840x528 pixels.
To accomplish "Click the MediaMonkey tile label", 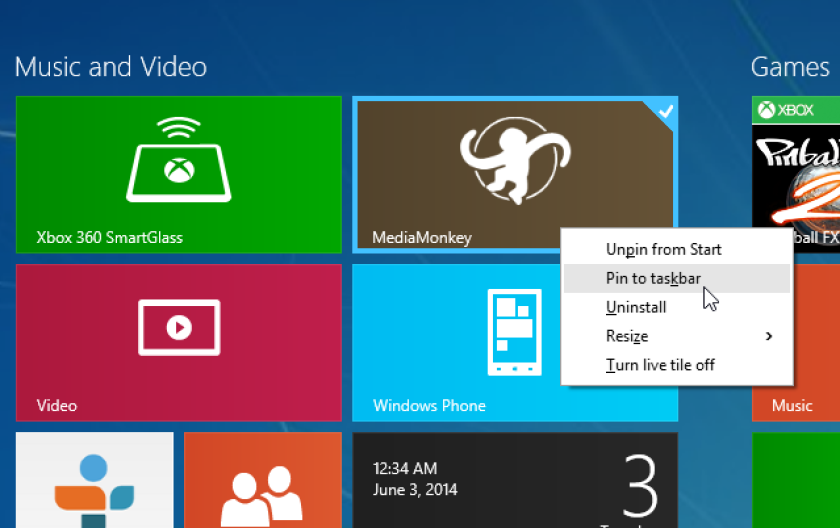I will click(x=422, y=238).
